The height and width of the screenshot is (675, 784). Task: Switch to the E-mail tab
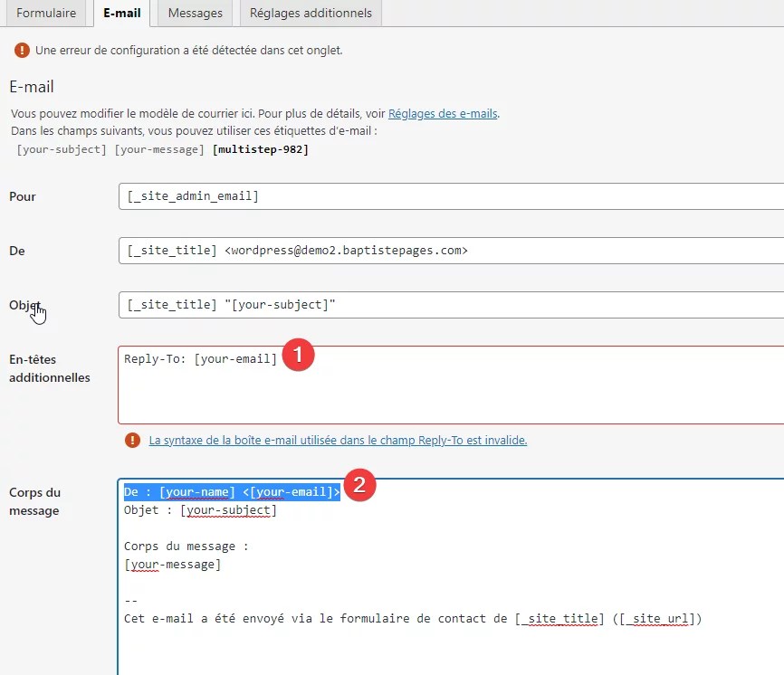pyautogui.click(x=121, y=13)
